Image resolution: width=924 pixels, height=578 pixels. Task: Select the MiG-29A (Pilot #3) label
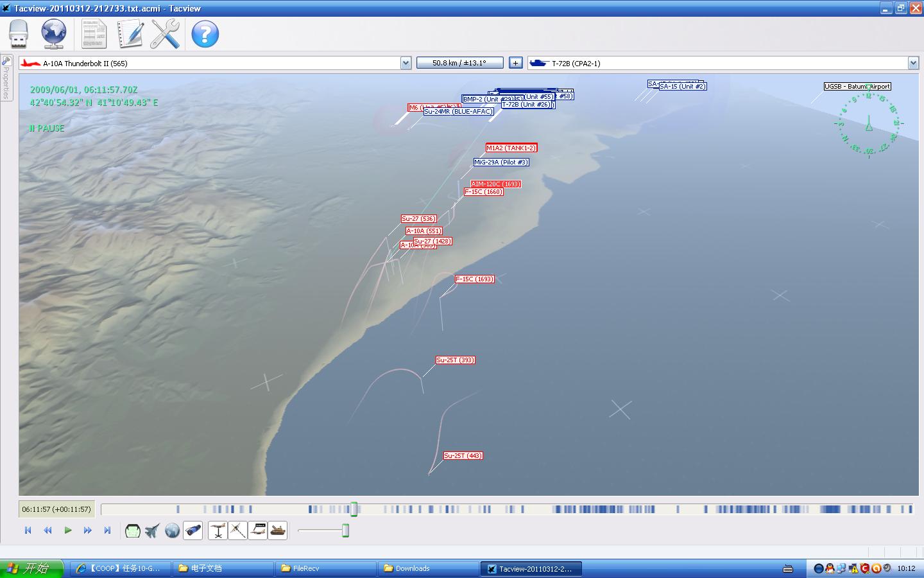501,162
